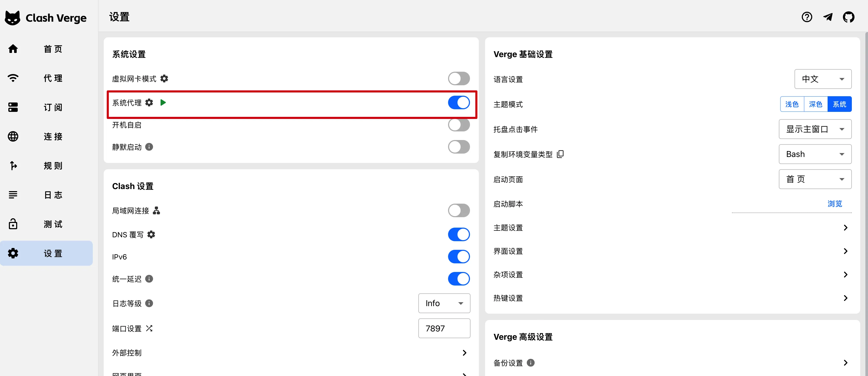Click the 浏览 link for startup script

tap(835, 204)
